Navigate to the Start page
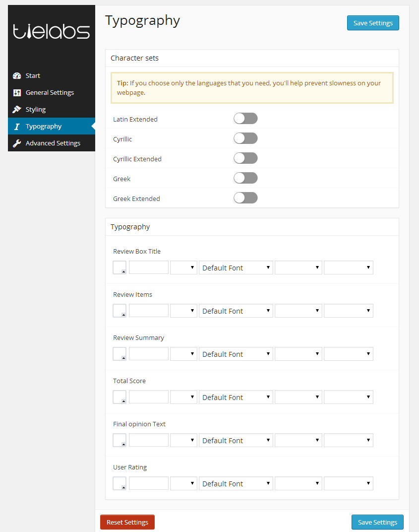 coord(32,75)
